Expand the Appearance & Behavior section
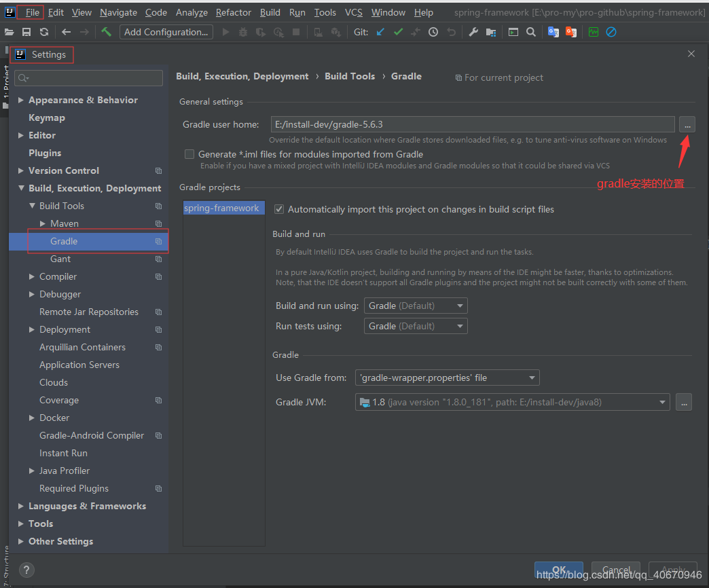 click(x=21, y=100)
